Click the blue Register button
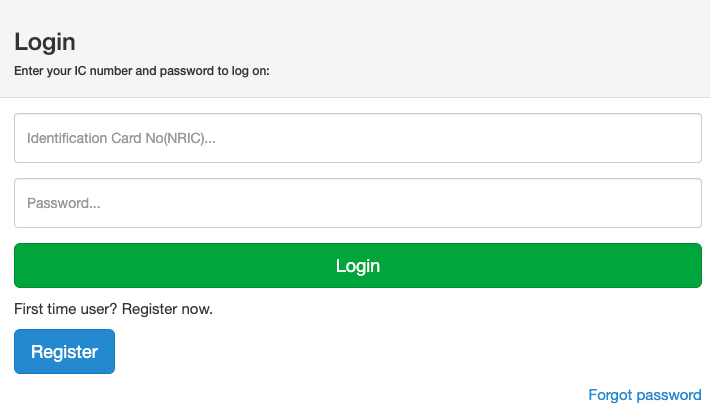The width and height of the screenshot is (710, 410). (x=64, y=352)
